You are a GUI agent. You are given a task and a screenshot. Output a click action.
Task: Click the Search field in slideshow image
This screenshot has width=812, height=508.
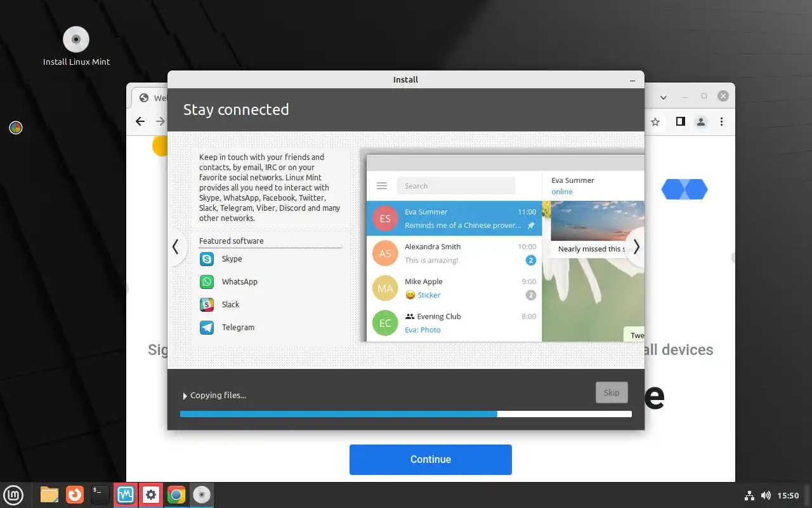click(x=456, y=186)
